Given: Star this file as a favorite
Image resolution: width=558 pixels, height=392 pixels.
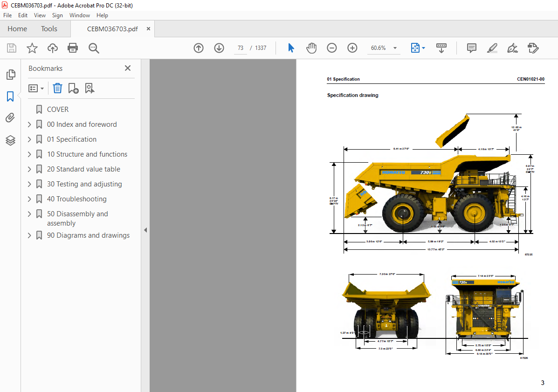Looking at the screenshot, I should tap(32, 48).
